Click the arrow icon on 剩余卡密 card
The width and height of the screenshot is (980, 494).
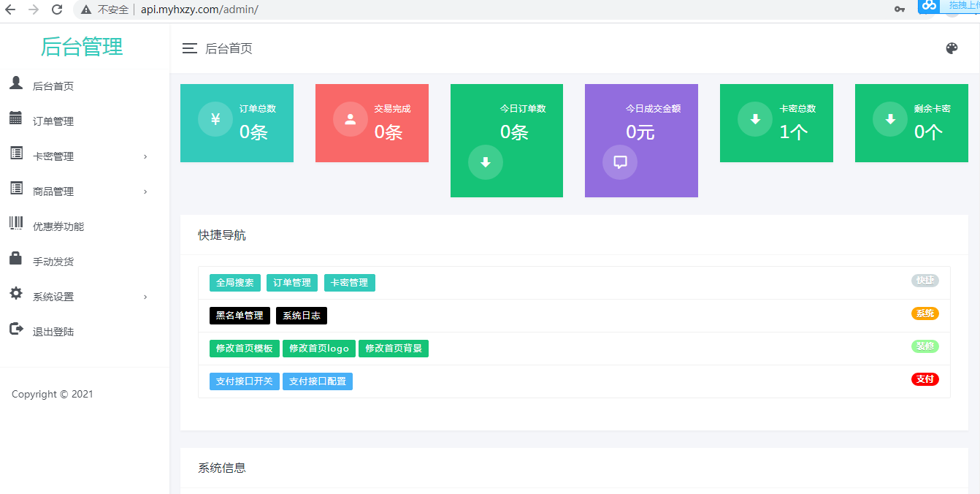coord(890,119)
